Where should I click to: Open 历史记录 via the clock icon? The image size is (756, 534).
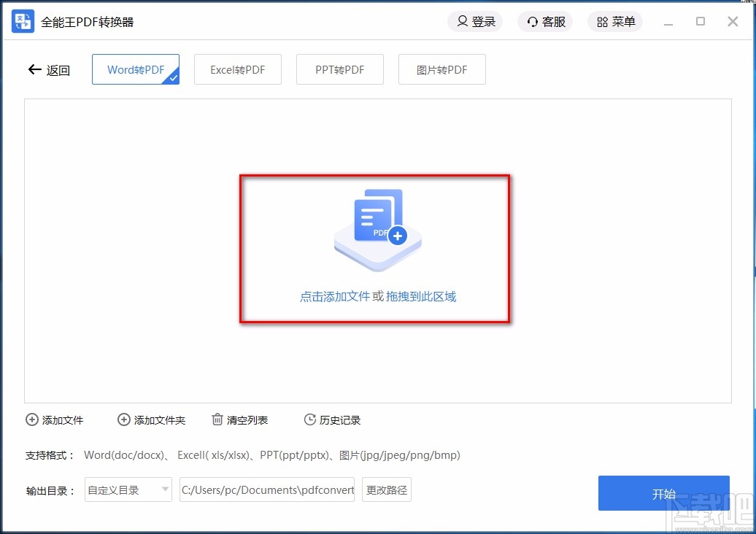(309, 419)
